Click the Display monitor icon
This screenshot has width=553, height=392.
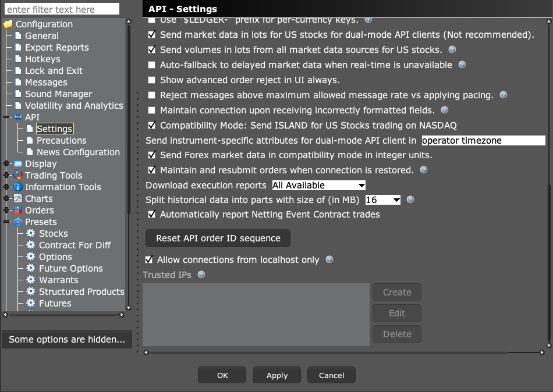[18, 163]
